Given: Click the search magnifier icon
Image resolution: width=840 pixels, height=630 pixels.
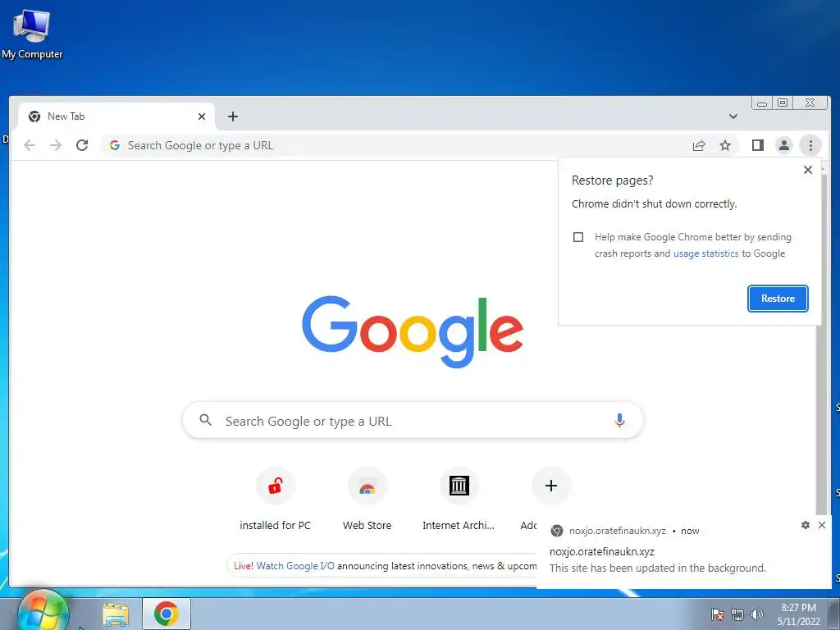Looking at the screenshot, I should point(205,420).
